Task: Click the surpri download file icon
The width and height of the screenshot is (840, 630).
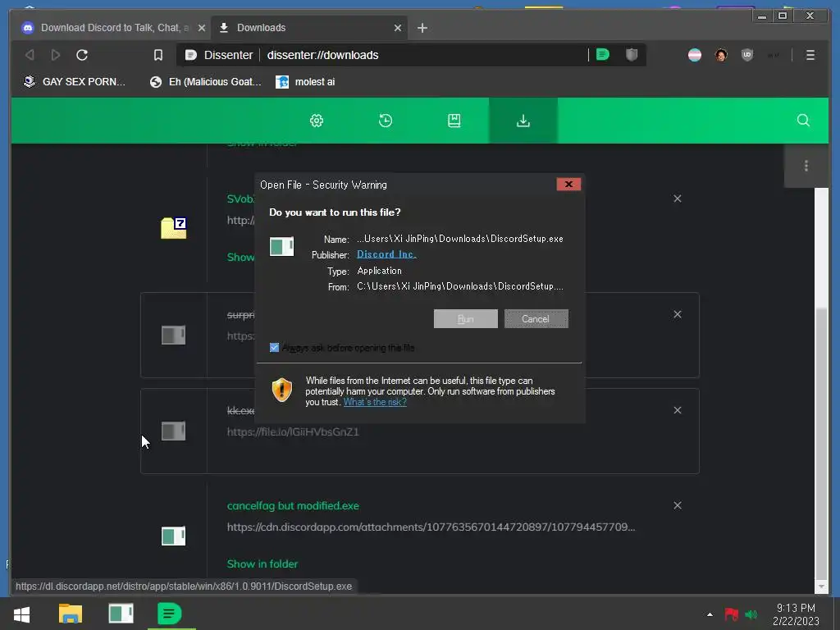Action: pos(174,336)
